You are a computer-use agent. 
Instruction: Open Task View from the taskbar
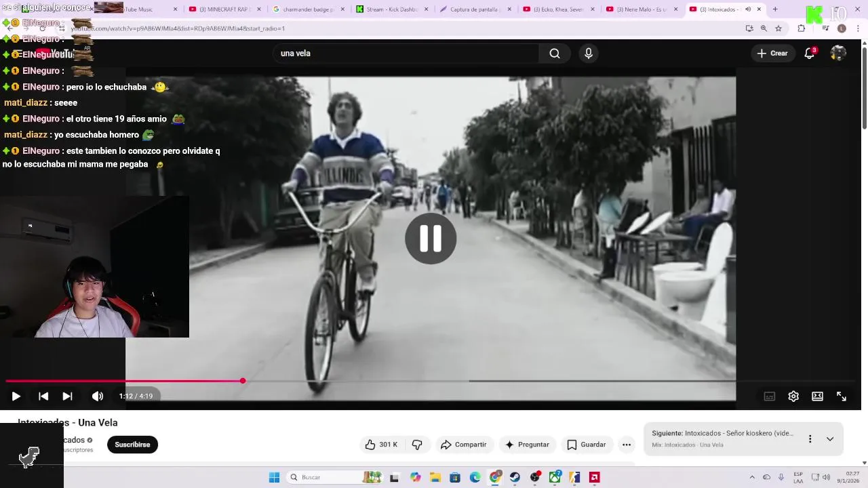(x=394, y=477)
